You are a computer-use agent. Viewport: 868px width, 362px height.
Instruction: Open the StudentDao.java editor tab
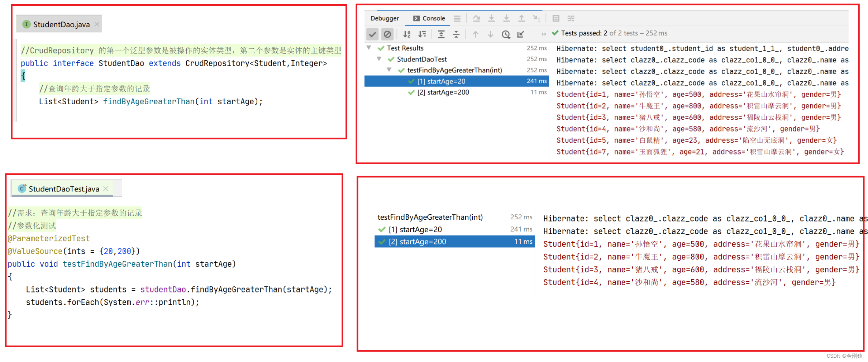tap(59, 24)
